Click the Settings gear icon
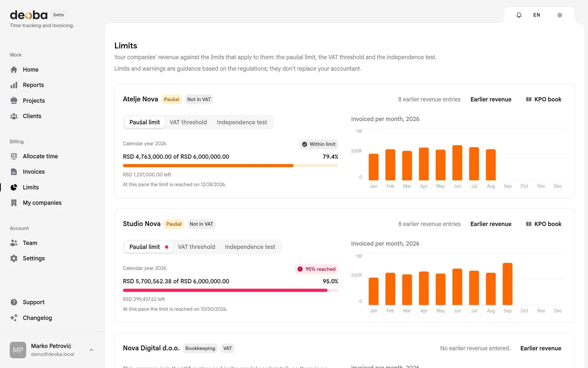Viewport: 588px width, 368px height. point(14,258)
